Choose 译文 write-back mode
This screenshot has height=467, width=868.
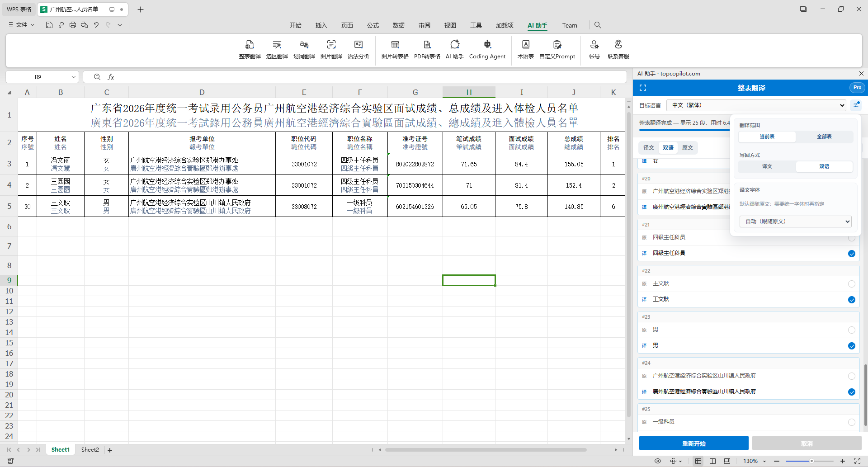pos(767,166)
